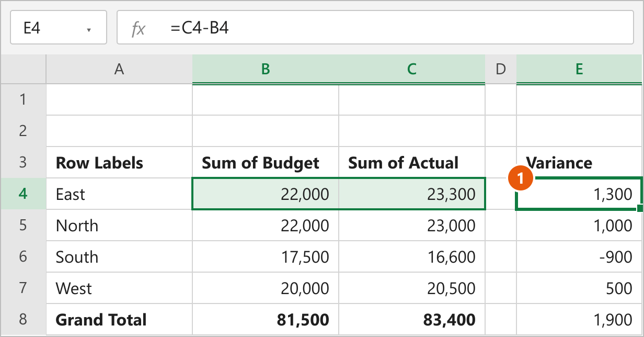The height and width of the screenshot is (337, 644).
Task: Select column C header
Action: pos(412,69)
